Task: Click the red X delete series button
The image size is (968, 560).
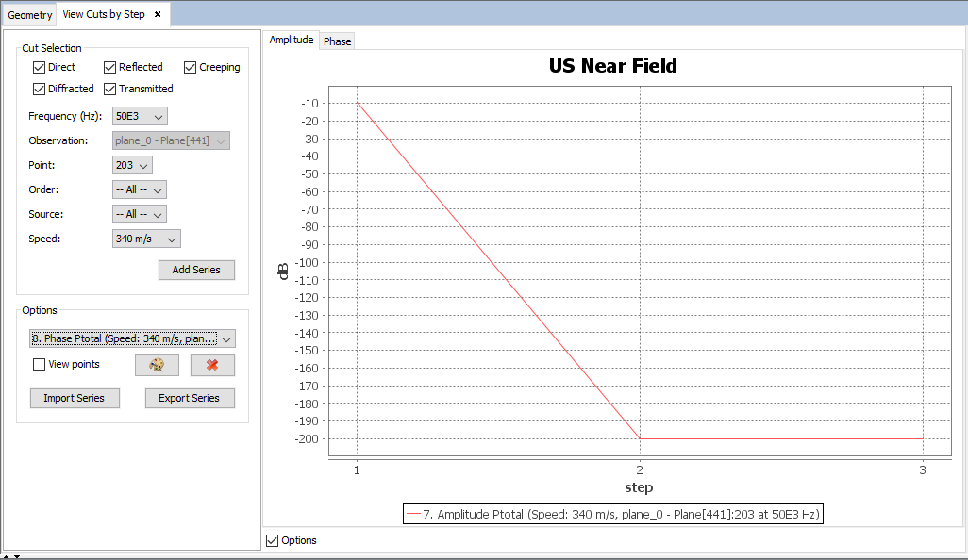Action: coord(212,365)
